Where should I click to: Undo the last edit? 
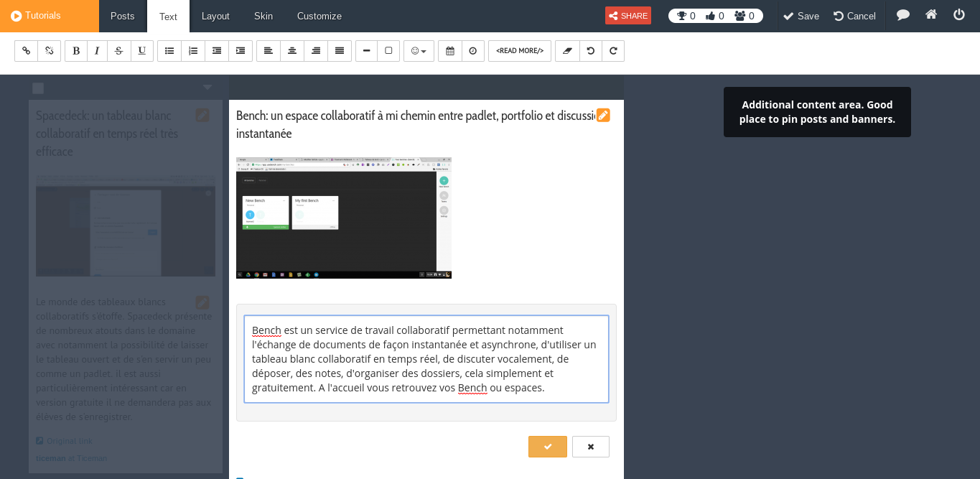[591, 51]
